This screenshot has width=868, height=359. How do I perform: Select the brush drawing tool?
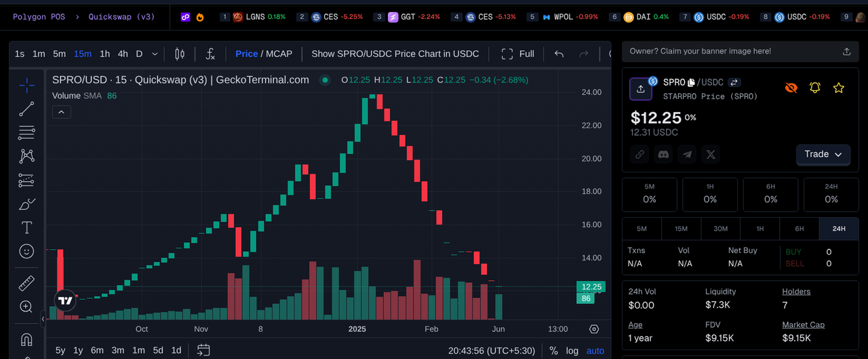[26, 204]
